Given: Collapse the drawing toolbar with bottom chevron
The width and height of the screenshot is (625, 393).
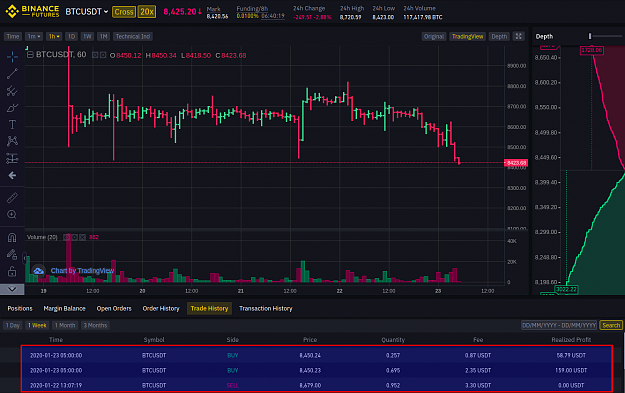Looking at the screenshot, I should (x=12, y=289).
